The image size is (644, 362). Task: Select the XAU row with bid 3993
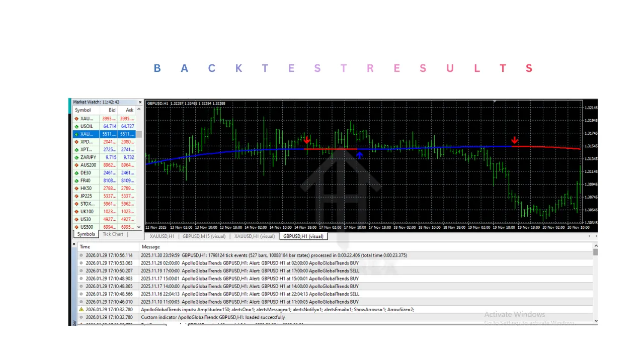click(104, 119)
